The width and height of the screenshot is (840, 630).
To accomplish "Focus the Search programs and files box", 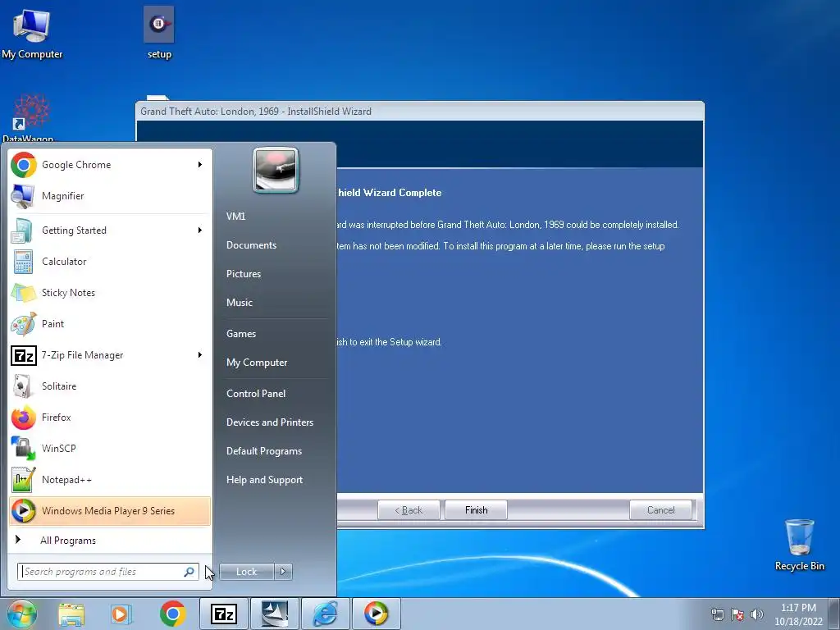I will tap(108, 572).
